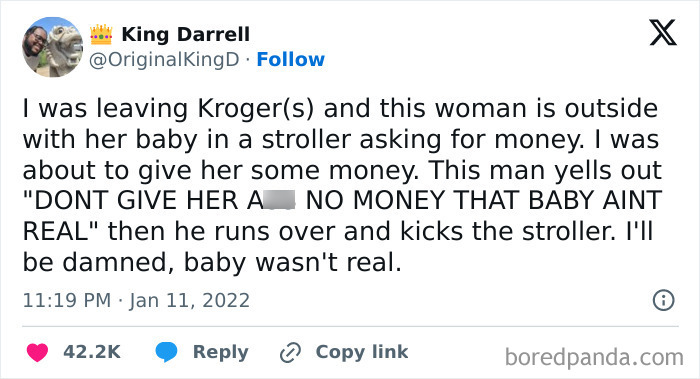Open King Darrell's round profile picture
The height and width of the screenshot is (379, 700).
click(53, 47)
